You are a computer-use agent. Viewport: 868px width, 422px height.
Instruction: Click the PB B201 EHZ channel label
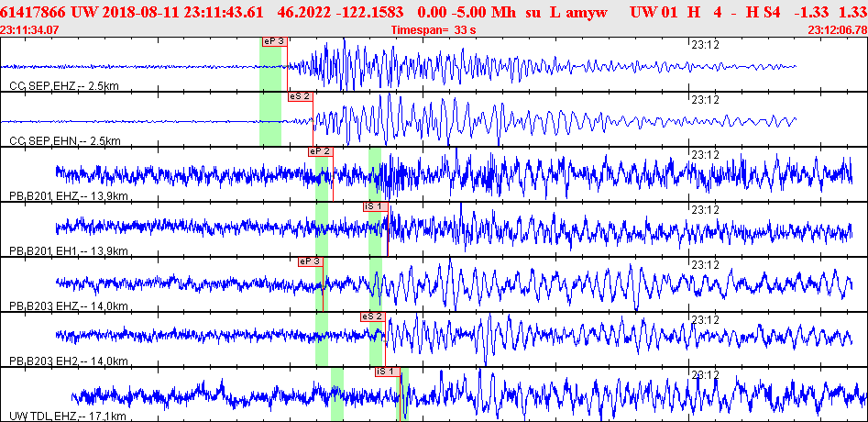[x=68, y=196]
